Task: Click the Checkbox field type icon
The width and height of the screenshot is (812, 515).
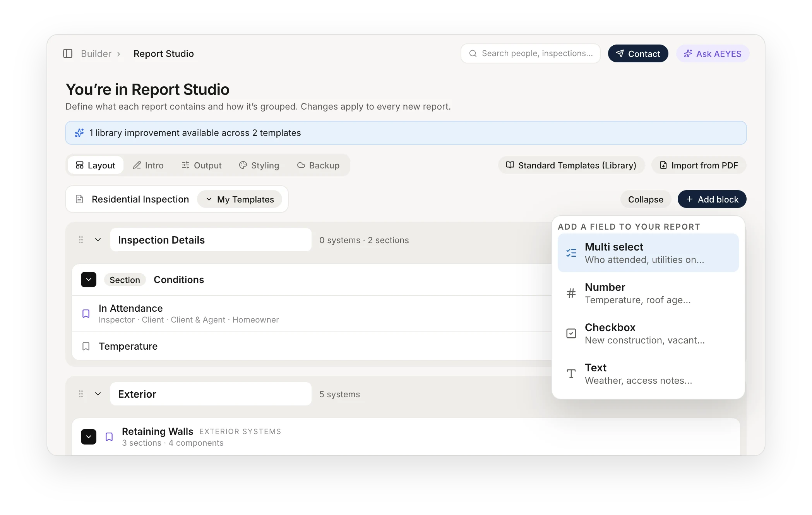Action: 571,333
